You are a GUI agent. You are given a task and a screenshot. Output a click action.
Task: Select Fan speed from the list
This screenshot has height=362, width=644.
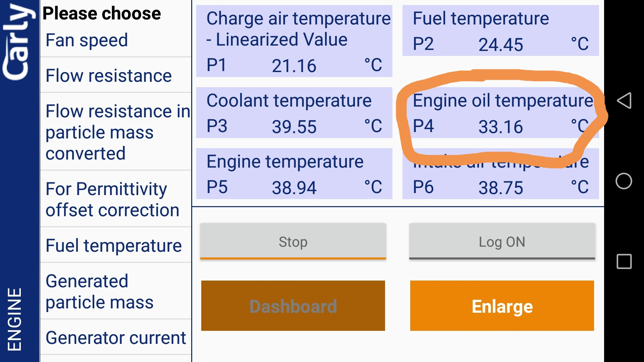coord(116,40)
